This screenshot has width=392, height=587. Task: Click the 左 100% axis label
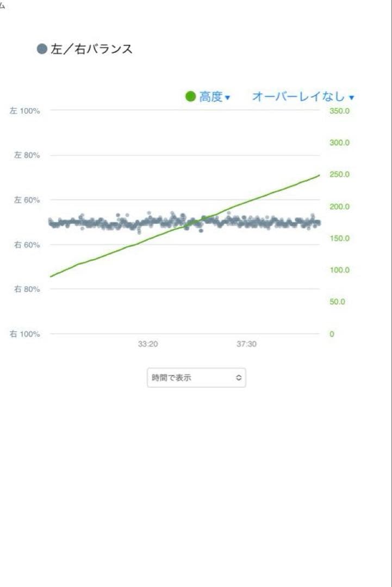tap(25, 111)
